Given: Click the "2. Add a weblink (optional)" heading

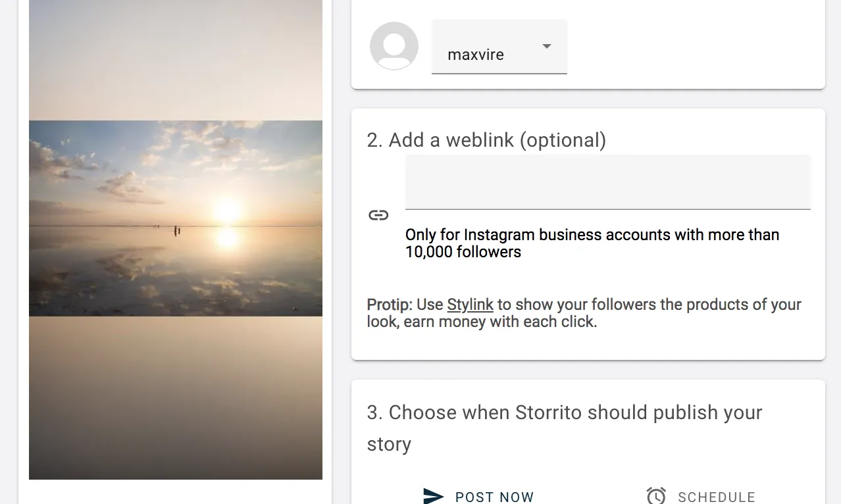Looking at the screenshot, I should [486, 140].
